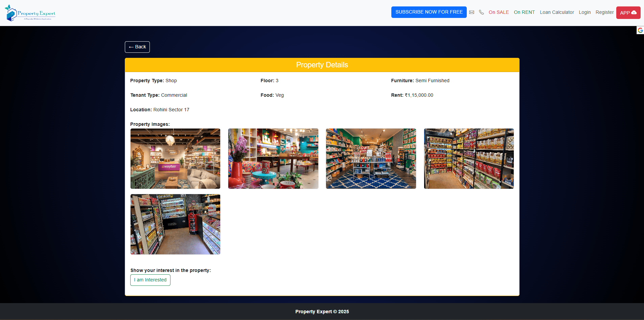This screenshot has height=320, width=644.
Task: View the packaged snacks shelves image
Action: pos(469,159)
